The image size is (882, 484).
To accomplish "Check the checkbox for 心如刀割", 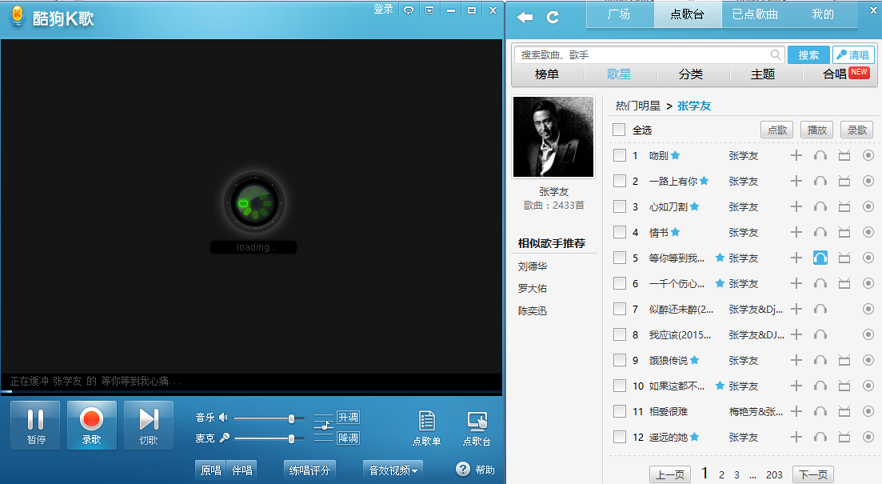I will pos(619,207).
